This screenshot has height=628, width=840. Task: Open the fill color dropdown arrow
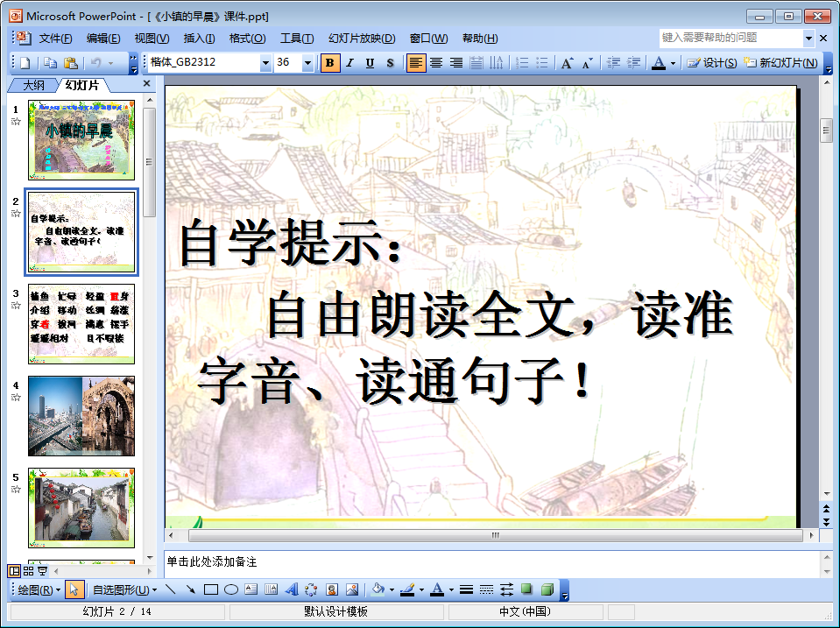click(x=392, y=590)
